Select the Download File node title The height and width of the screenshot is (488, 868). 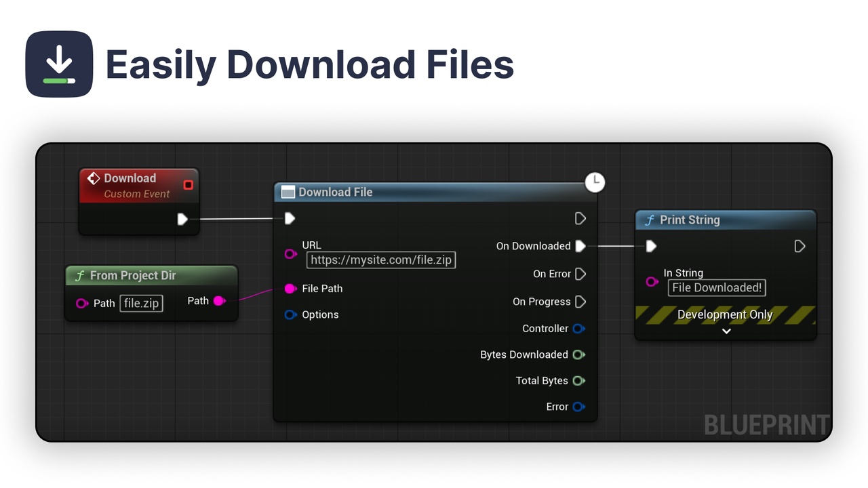pos(336,192)
